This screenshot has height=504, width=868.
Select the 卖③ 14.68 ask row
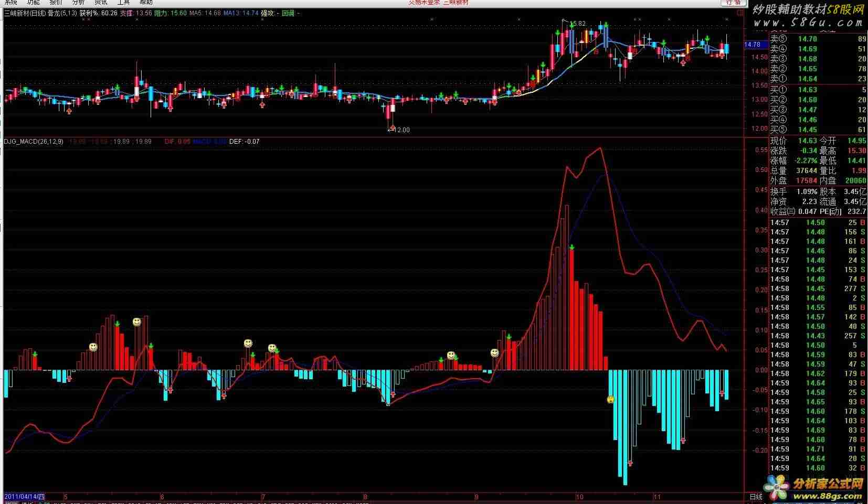[818, 59]
